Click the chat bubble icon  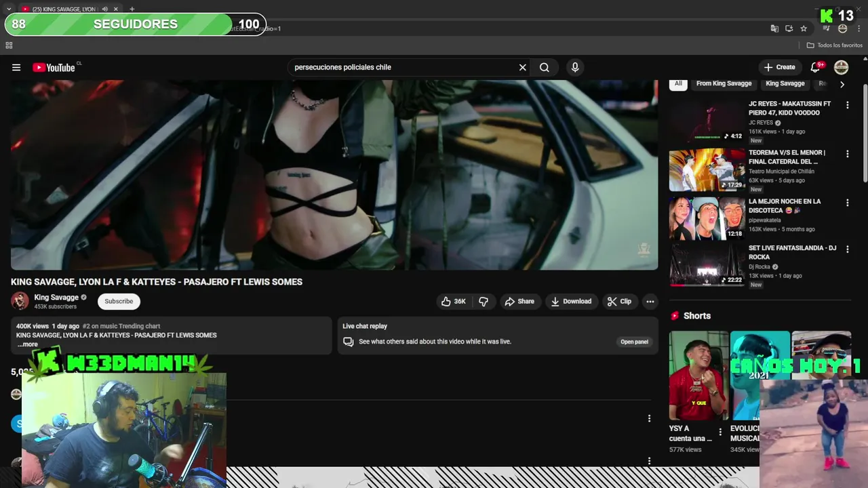348,342
